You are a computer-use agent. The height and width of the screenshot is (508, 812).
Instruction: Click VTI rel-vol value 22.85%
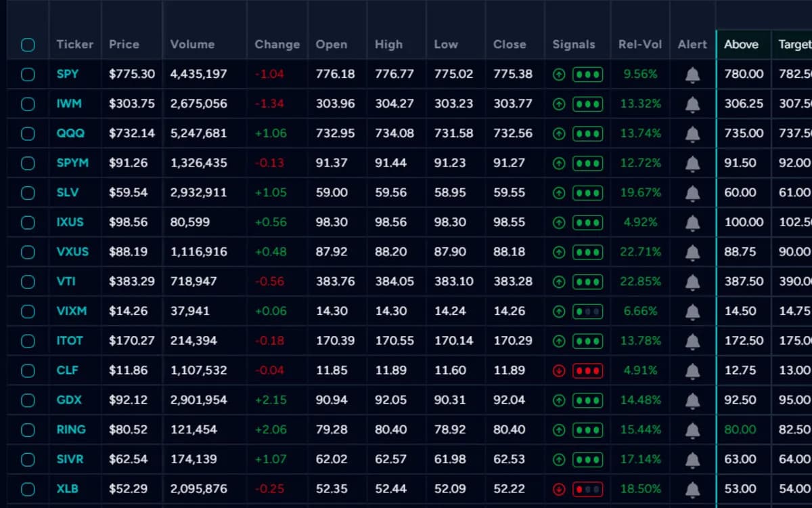[x=641, y=282]
